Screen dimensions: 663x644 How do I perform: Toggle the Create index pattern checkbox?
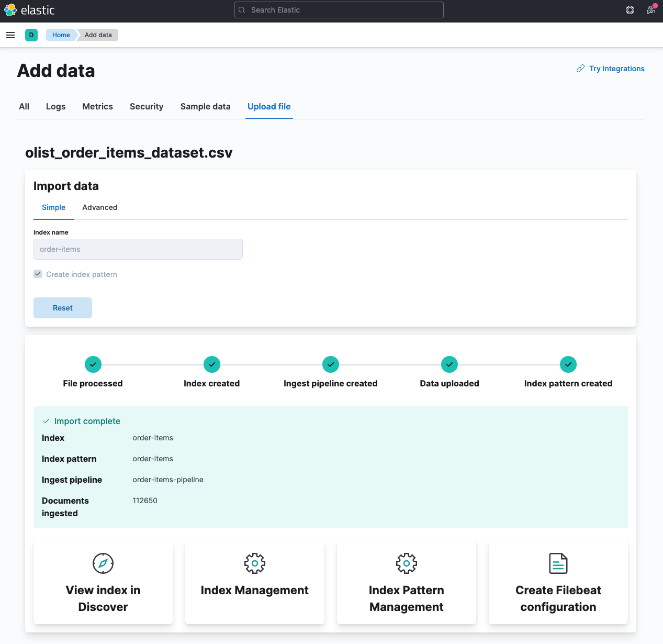pos(38,274)
